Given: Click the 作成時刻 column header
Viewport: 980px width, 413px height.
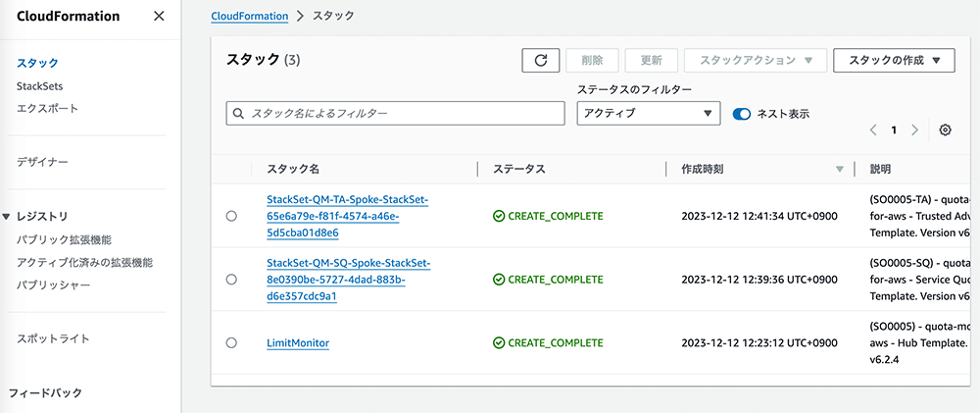Looking at the screenshot, I should [x=703, y=169].
